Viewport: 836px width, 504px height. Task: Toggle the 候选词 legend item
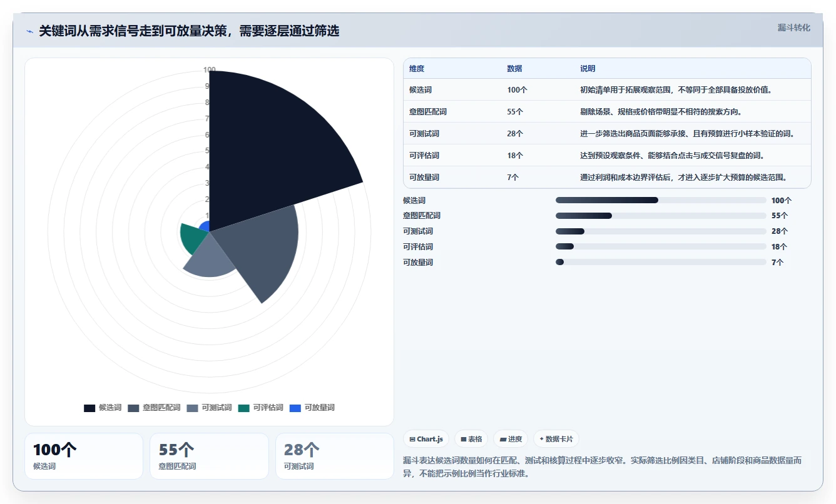[x=103, y=408]
